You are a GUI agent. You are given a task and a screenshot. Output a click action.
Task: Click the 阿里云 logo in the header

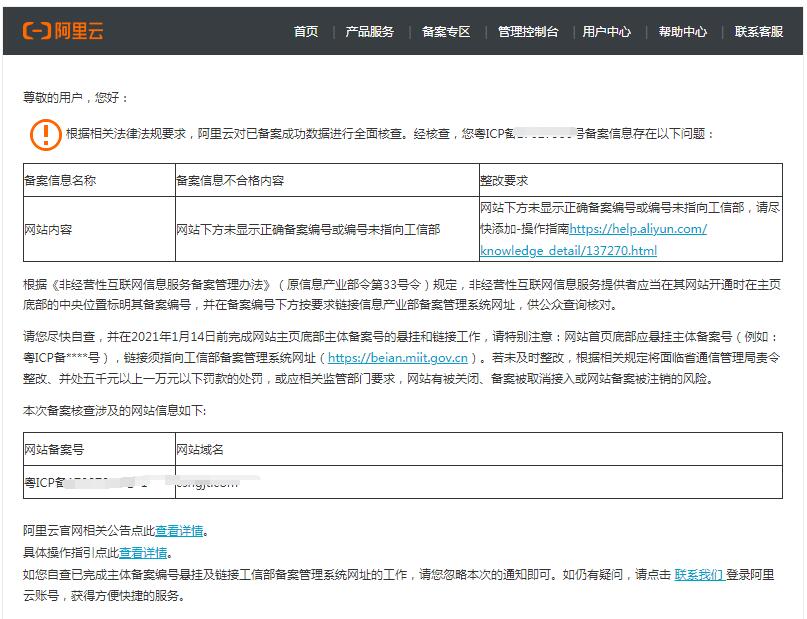(63, 31)
